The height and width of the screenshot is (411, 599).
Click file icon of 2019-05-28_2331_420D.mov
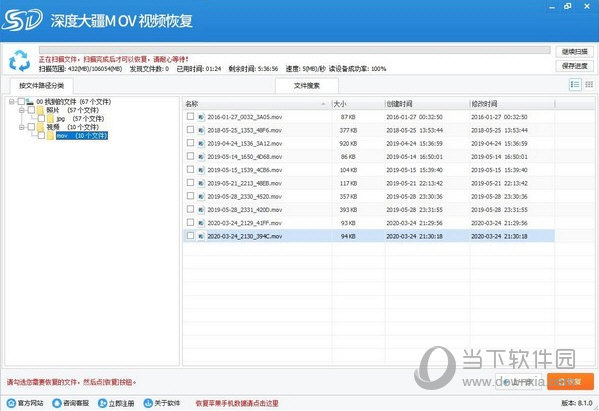click(x=201, y=210)
